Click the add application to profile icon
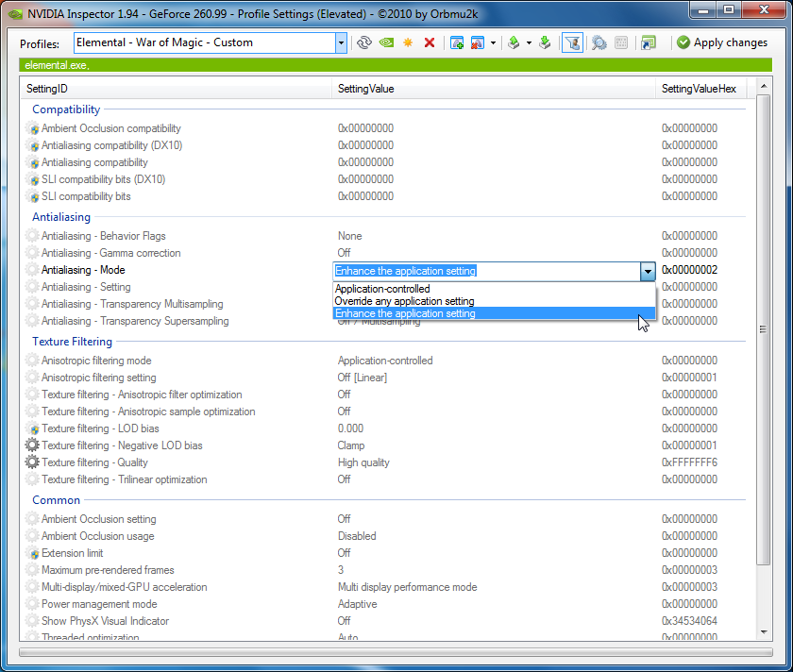 click(457, 42)
